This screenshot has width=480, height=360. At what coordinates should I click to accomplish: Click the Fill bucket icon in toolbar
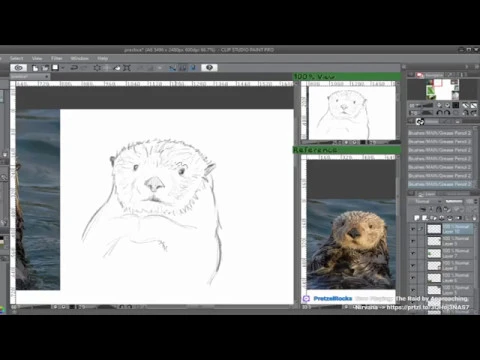(x=117, y=68)
